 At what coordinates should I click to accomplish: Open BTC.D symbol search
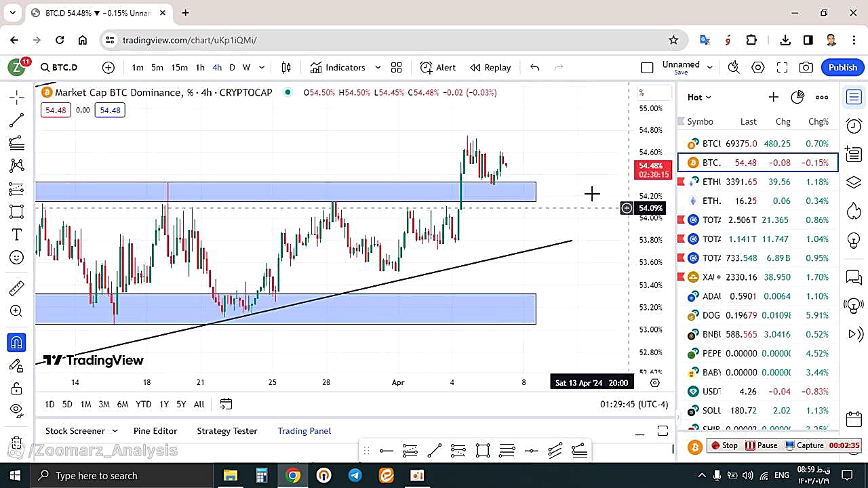coord(59,67)
